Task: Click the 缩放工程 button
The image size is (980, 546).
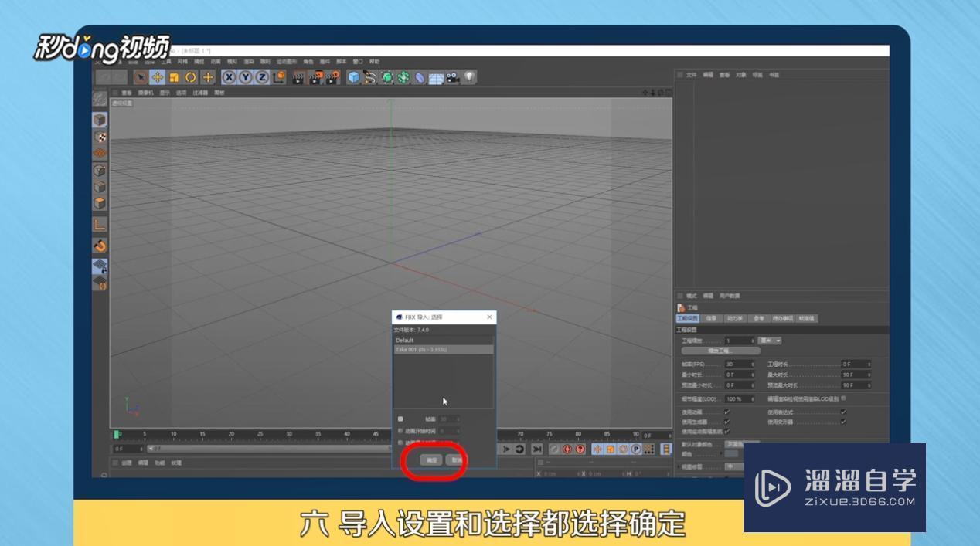Action: 721,351
